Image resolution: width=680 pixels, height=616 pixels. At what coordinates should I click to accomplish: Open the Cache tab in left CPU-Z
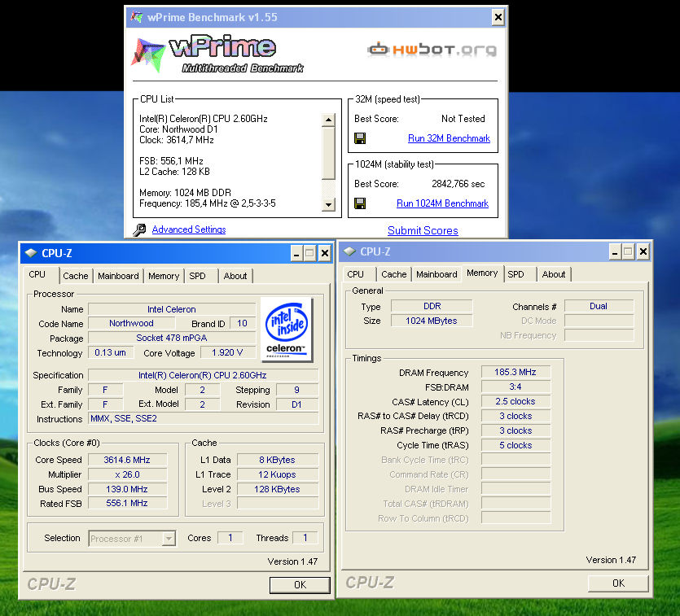[76, 276]
